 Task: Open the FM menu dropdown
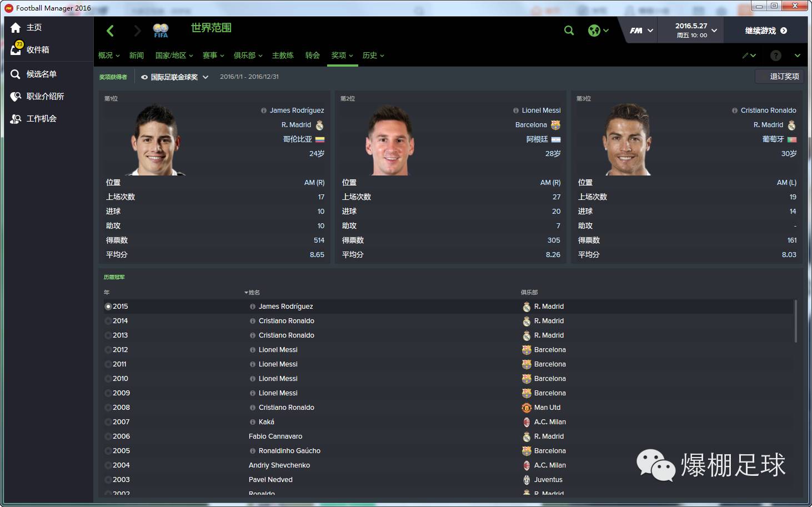(x=641, y=31)
